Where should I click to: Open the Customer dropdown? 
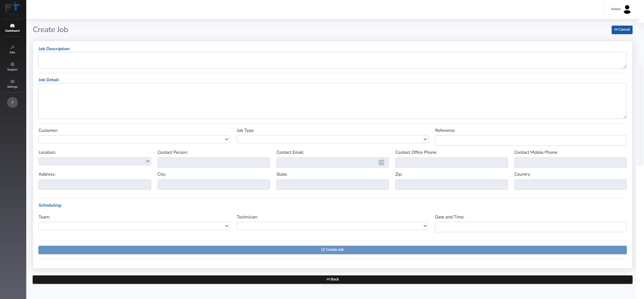[134, 139]
